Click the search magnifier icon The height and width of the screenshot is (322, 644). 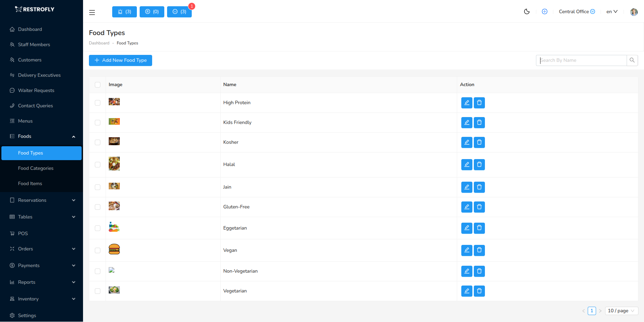[x=632, y=60]
